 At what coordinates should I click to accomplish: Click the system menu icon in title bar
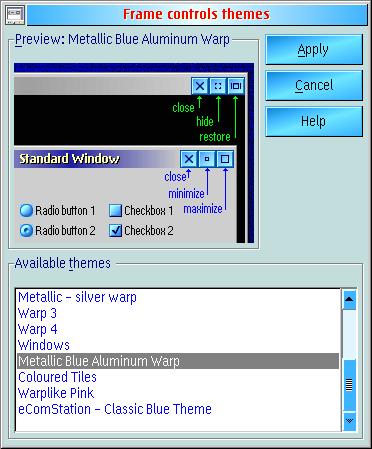point(15,14)
